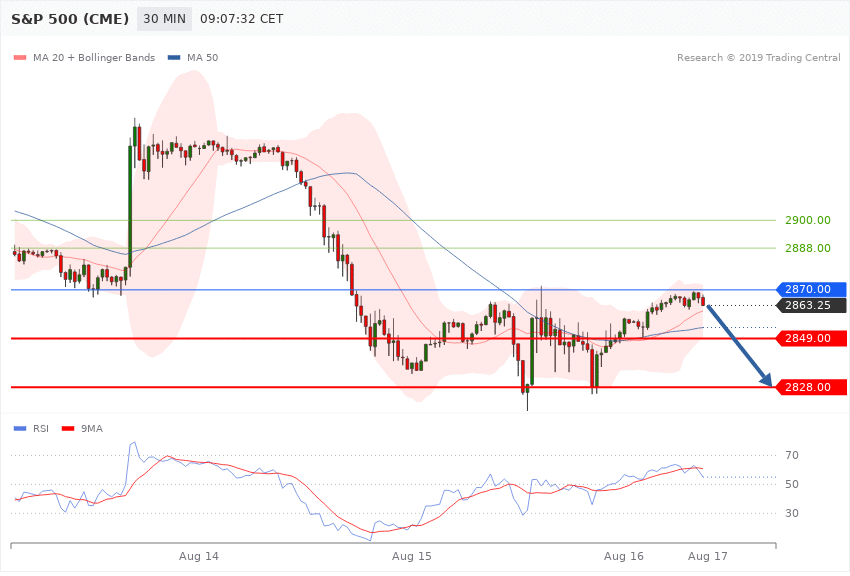Click the pink MA 20 legend swatch

[20, 58]
